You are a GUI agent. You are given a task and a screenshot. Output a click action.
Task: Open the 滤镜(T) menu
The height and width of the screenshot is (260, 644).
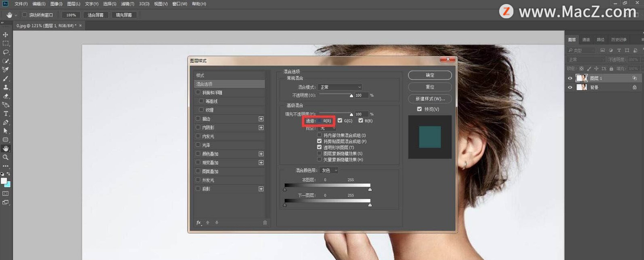[x=127, y=4]
